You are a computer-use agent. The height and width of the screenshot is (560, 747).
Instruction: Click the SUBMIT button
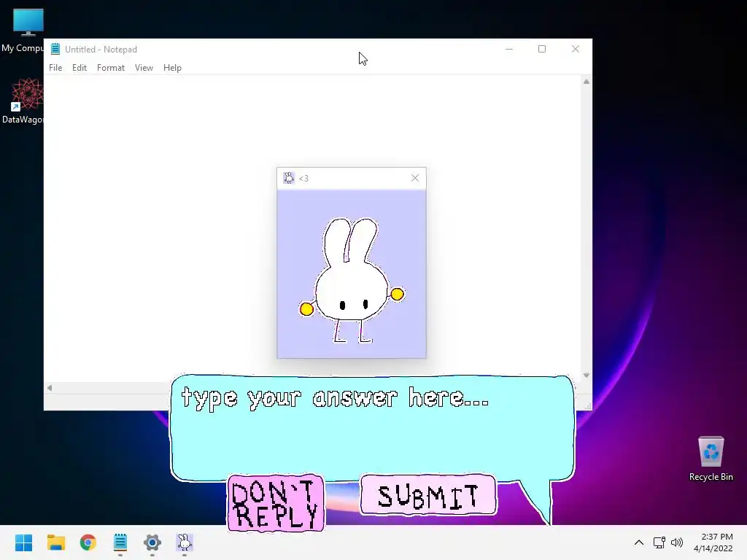click(x=427, y=495)
